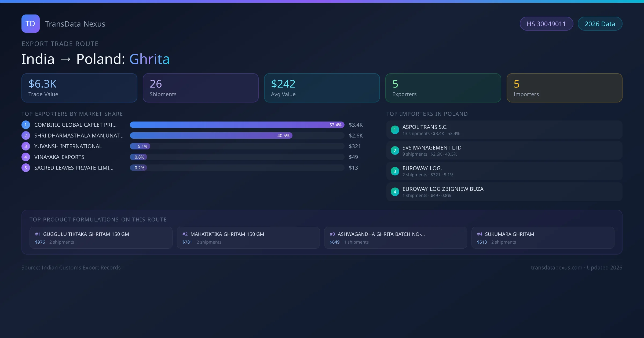Click the TD logo icon
The image size is (644, 338).
coord(30,24)
